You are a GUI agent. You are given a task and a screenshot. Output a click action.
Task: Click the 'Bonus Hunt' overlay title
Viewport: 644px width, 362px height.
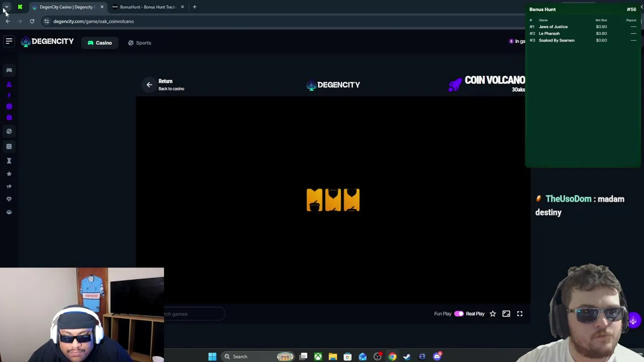(x=542, y=9)
